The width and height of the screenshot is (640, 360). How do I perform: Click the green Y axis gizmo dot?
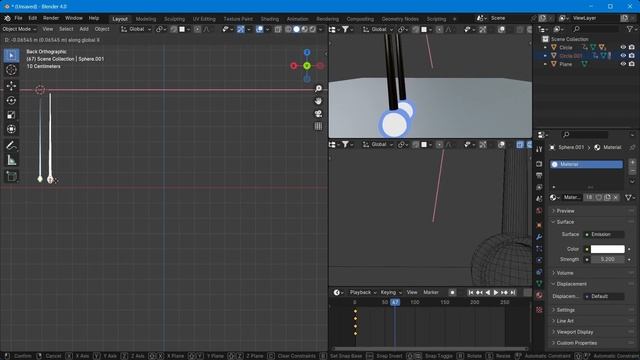point(307,65)
